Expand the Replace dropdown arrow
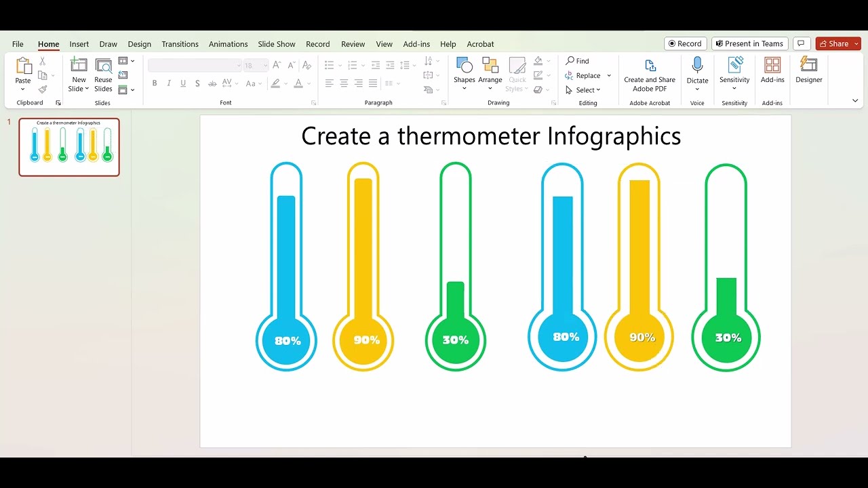Viewport: 868px width, 488px height. click(x=609, y=76)
